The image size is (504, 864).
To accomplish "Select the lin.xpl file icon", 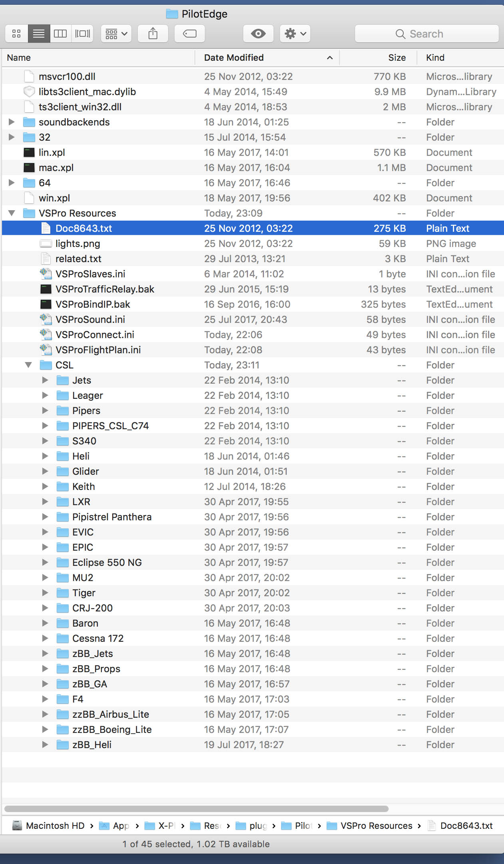I will pos(29,152).
